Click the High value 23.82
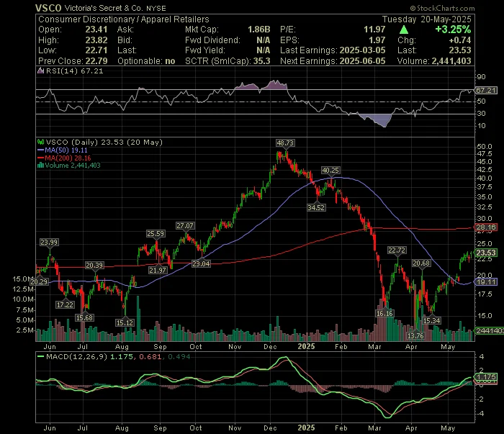 point(96,40)
